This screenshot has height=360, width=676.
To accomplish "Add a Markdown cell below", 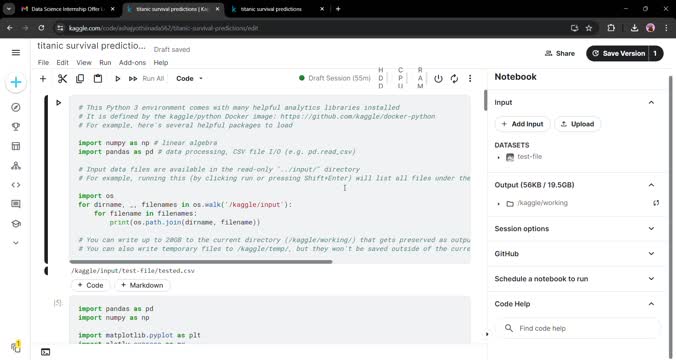I will (142, 285).
